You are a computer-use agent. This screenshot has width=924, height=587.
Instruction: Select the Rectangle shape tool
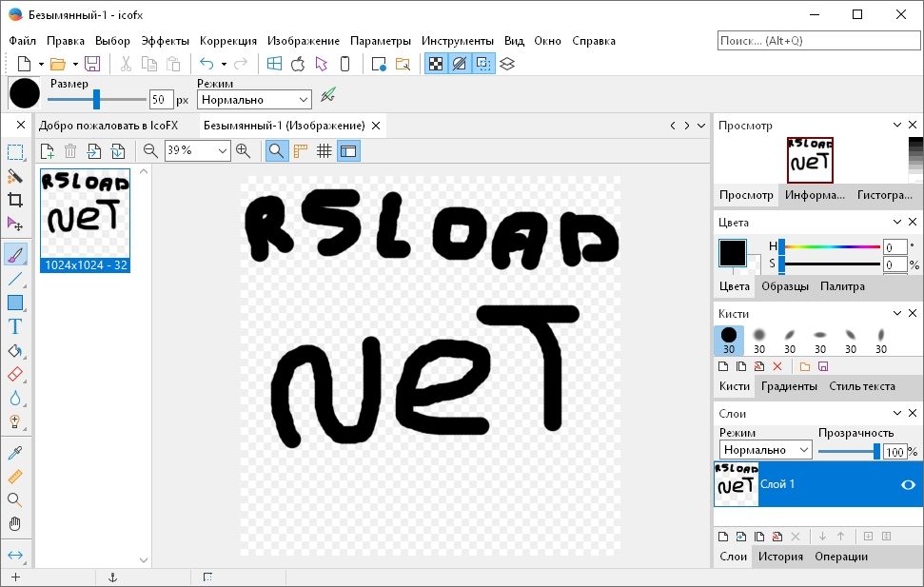(15, 303)
